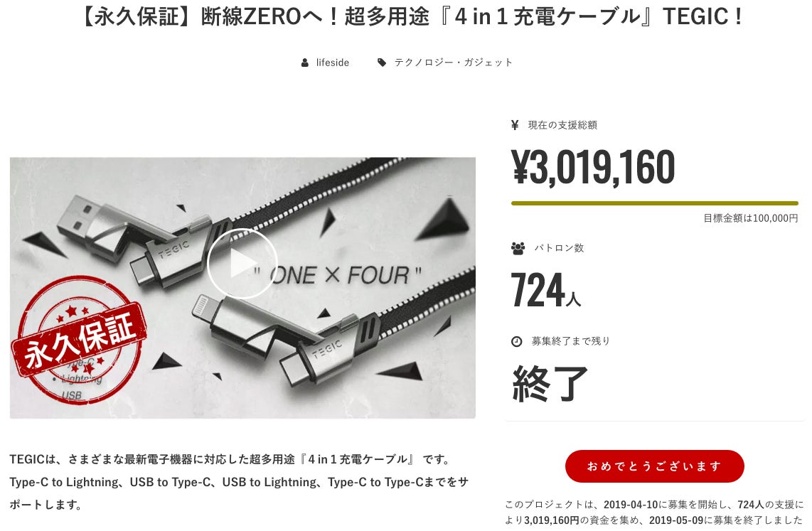Open the テクノロジー・ガジェット category link
Image resolution: width=812 pixels, height=531 pixels.
click(x=454, y=63)
